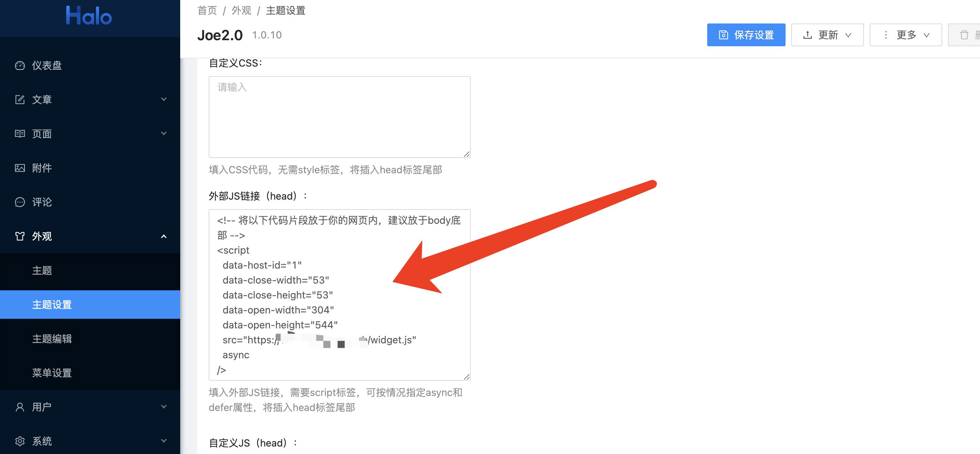The width and height of the screenshot is (980, 454).
Task: Click the 外部JS链接 (head) label
Action: click(258, 196)
